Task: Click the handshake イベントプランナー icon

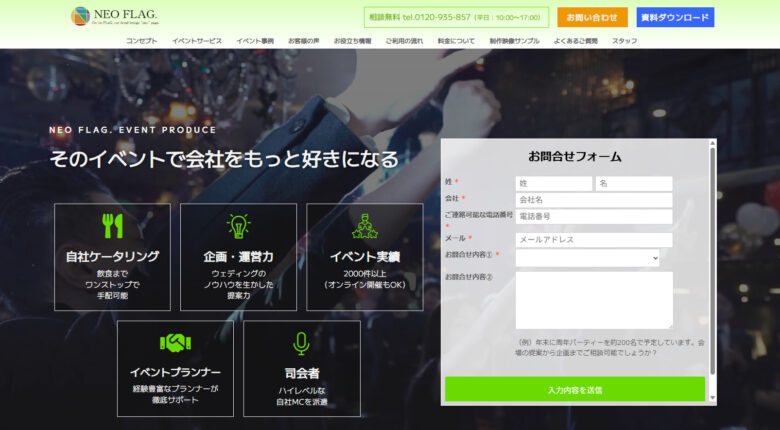Action: 175,343
